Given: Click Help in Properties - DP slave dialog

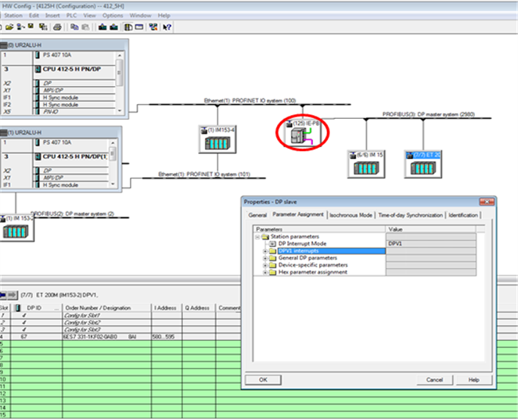Looking at the screenshot, I should 473,379.
